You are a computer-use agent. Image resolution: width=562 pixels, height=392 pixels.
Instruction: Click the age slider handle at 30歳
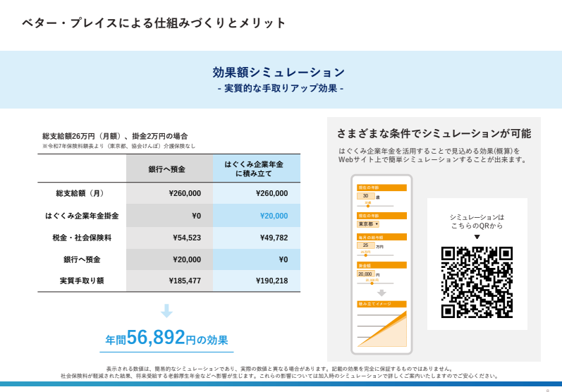click(x=368, y=206)
